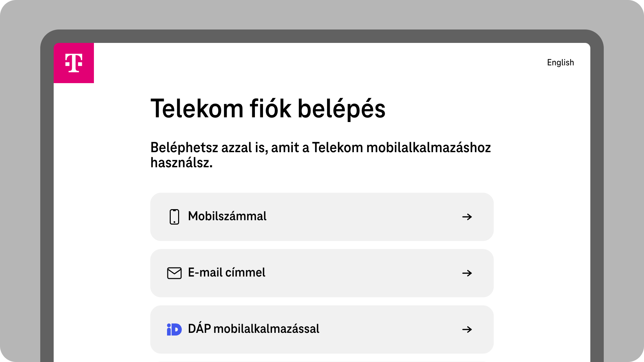
Task: Click the arrow in the E-mail címmel row
Action: tap(467, 273)
